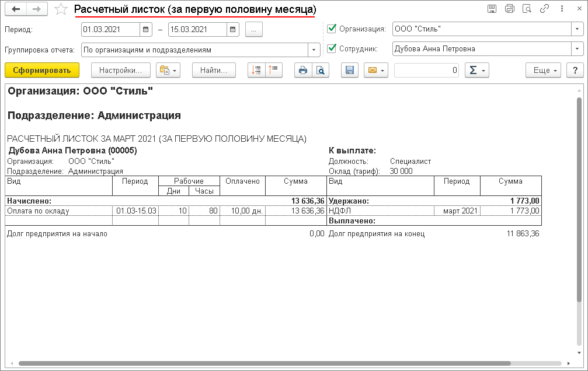Expand the Организация dropdown list
Screen dimensions: 588x371
(577, 29)
